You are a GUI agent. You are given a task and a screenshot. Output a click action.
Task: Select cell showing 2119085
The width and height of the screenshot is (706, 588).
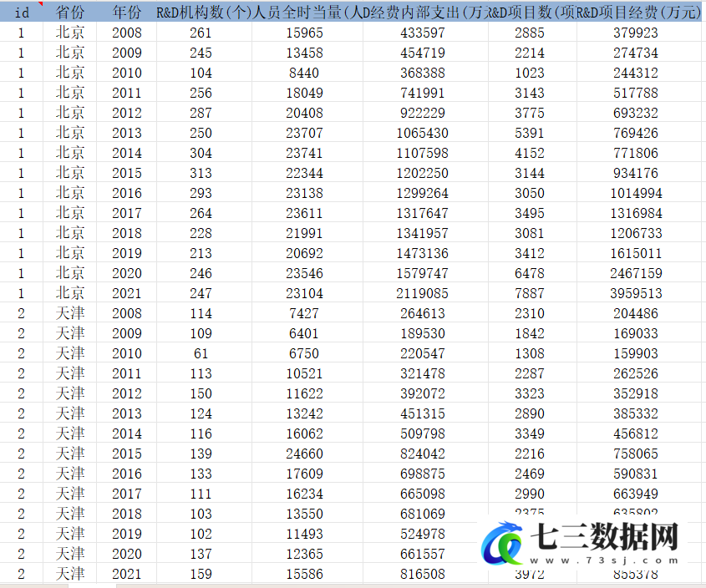pyautogui.click(x=425, y=293)
